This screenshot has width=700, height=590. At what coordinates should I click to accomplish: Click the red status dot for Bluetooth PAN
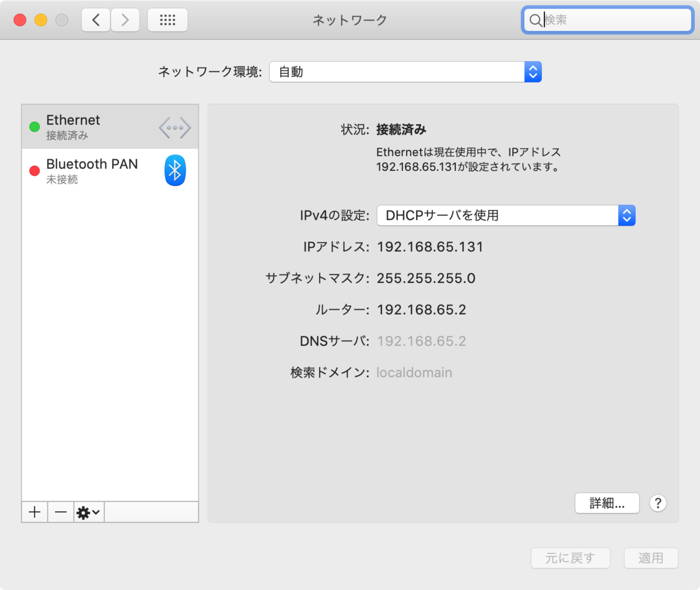click(x=34, y=170)
